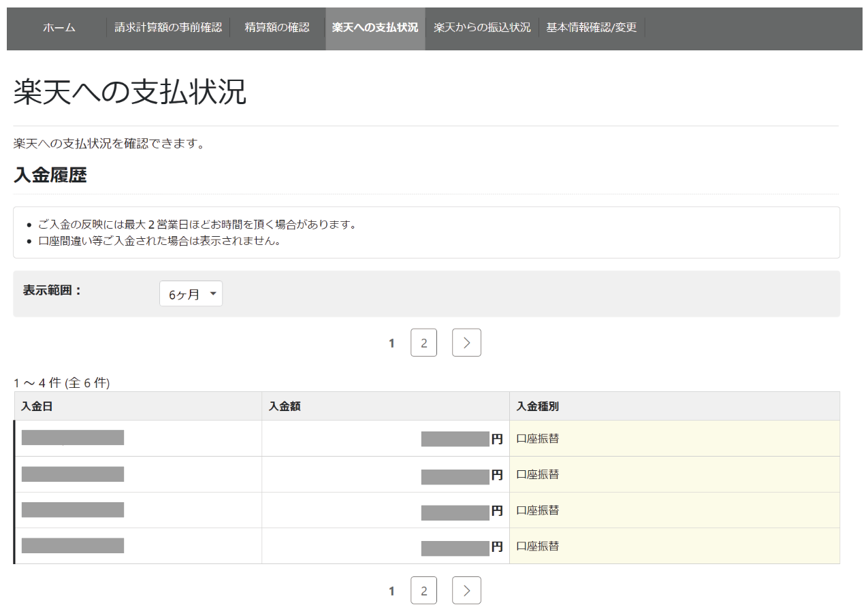Go to page 2 above the table
The width and height of the screenshot is (868, 607).
tap(424, 343)
